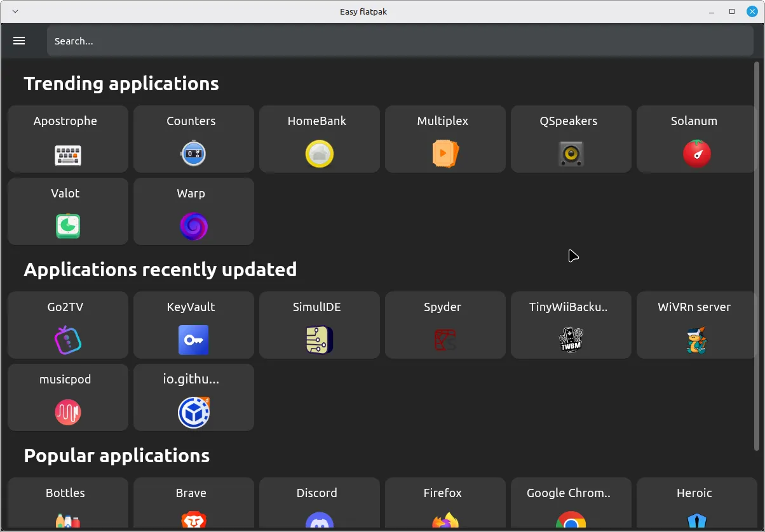
Task: Open the Solanum tomato icon
Action: click(x=696, y=154)
